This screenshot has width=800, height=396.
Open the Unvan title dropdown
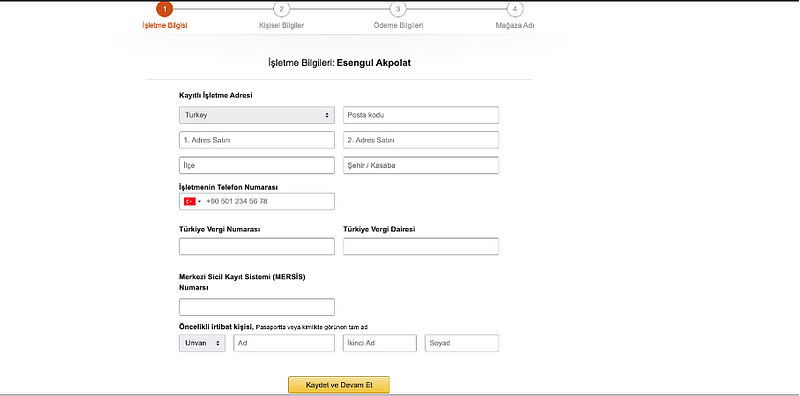pyautogui.click(x=202, y=343)
